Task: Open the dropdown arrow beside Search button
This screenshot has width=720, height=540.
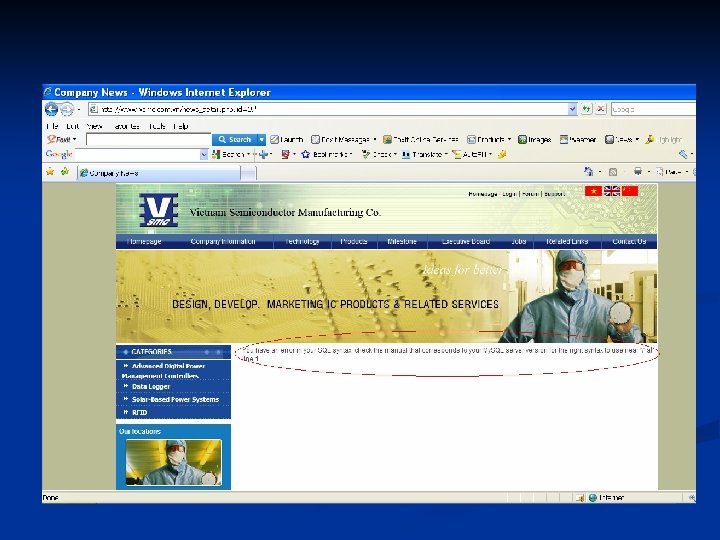Action: [262, 140]
